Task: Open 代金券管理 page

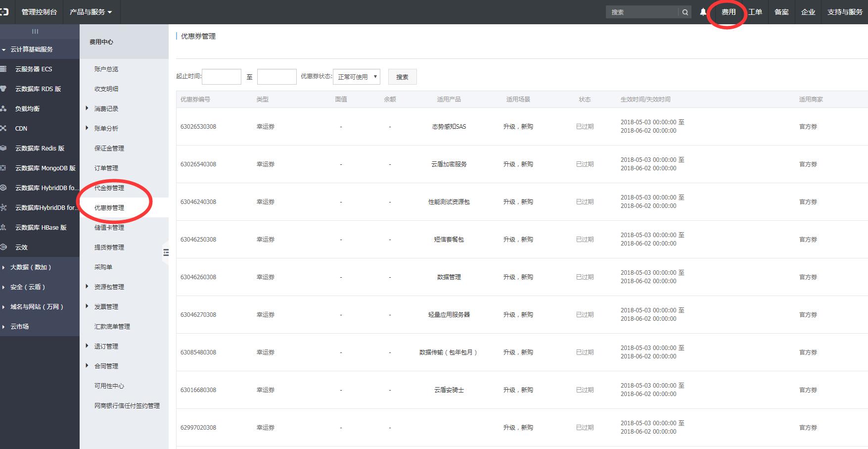Action: coord(109,188)
